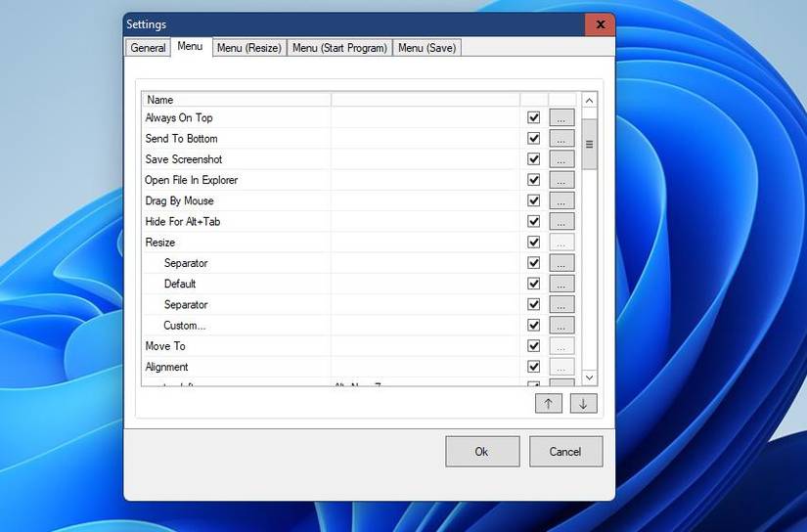Open ellipsis options for Save Screenshot
This screenshot has width=807, height=532.
point(561,159)
